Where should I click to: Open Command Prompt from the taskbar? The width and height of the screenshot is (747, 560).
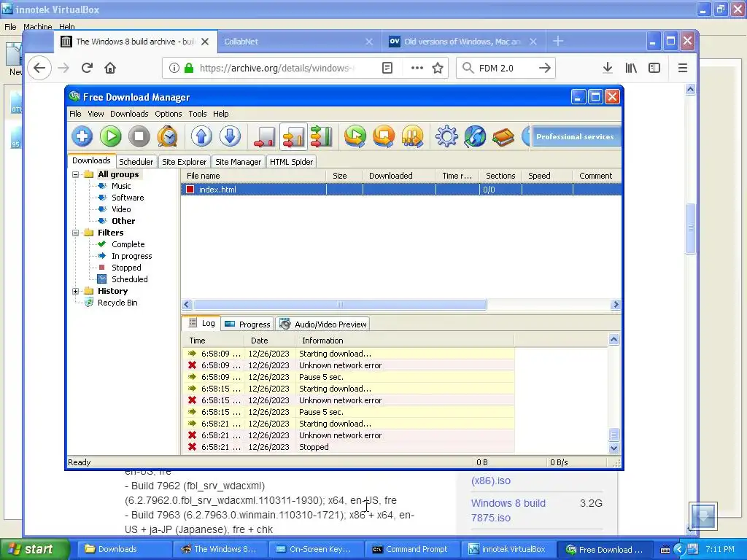click(411, 550)
